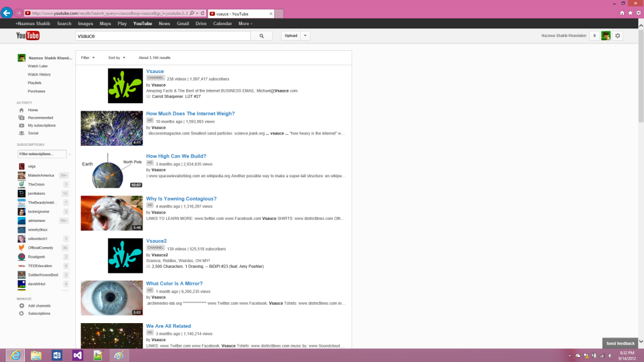Expand the Upload button arrow

coord(306,35)
